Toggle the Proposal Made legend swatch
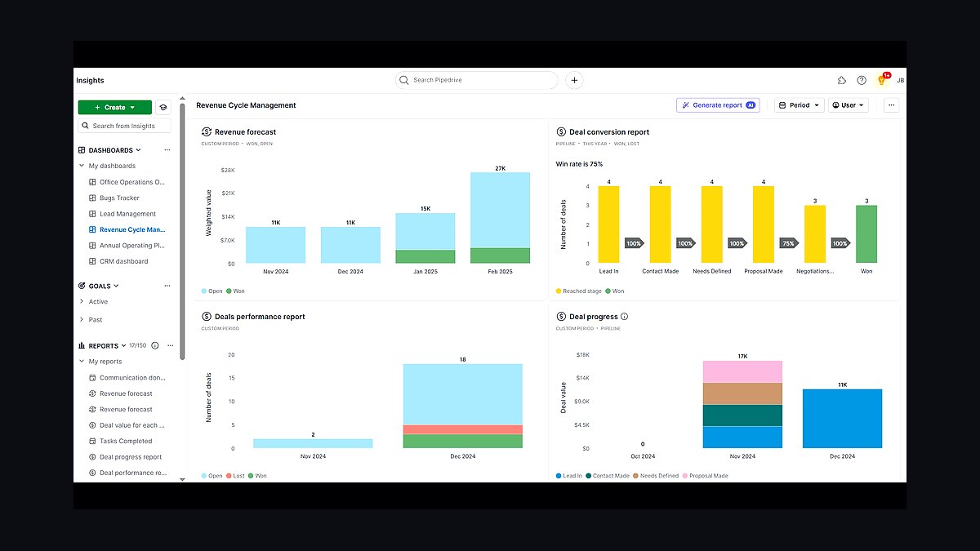The height and width of the screenshot is (551, 980). (x=687, y=476)
